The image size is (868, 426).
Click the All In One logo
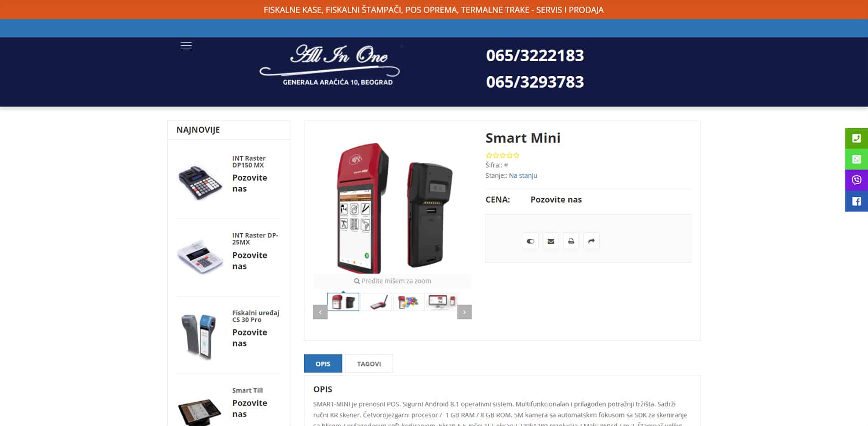click(x=330, y=65)
